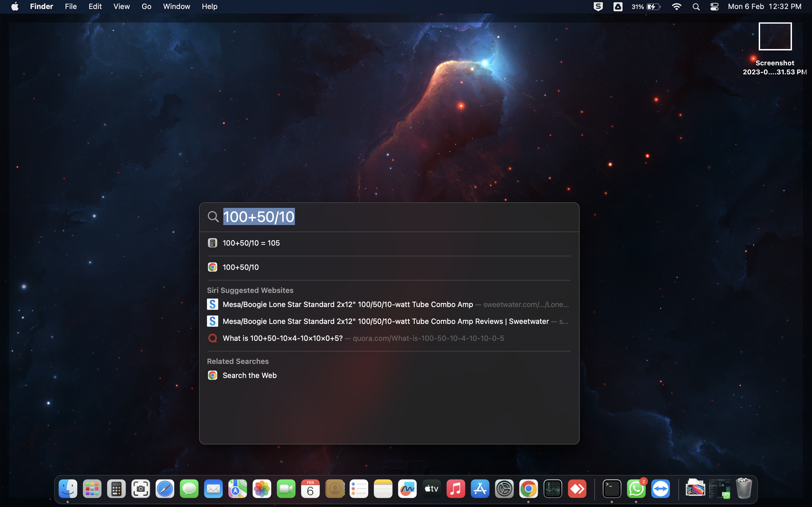Click Search the Web suggestion
Screen dimensions: 812x507
pyautogui.click(x=249, y=375)
